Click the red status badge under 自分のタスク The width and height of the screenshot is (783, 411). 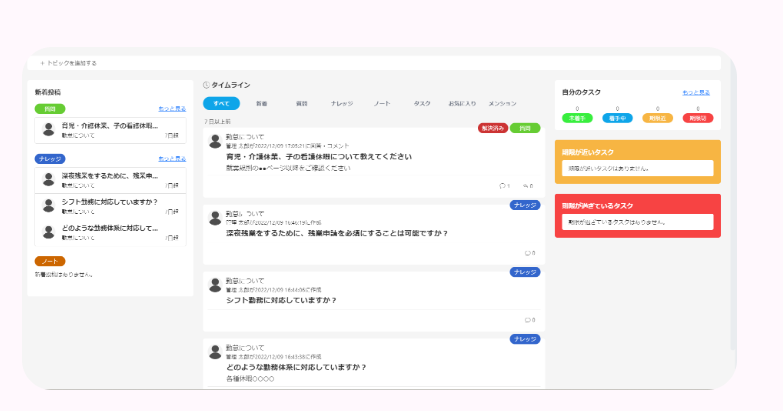(x=697, y=118)
